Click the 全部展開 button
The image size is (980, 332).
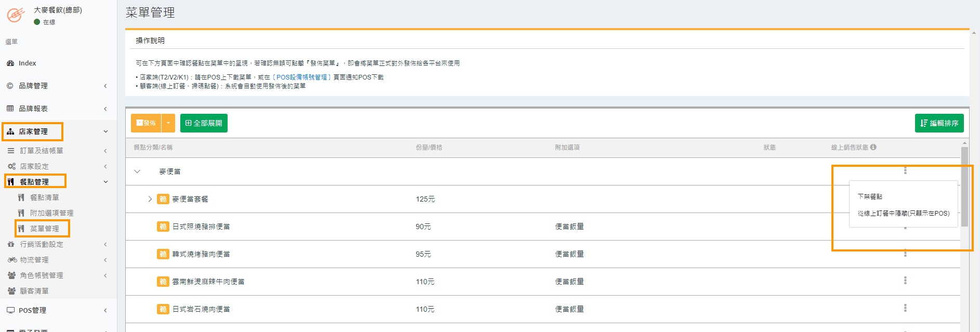(x=204, y=123)
